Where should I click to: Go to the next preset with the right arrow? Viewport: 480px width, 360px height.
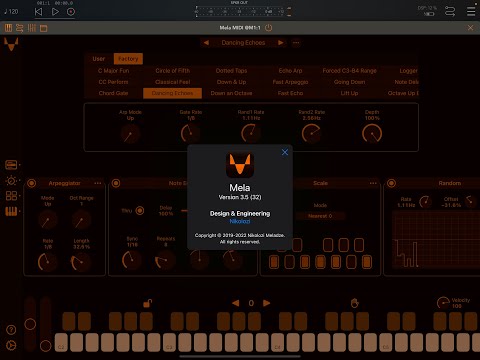pyautogui.click(x=281, y=43)
